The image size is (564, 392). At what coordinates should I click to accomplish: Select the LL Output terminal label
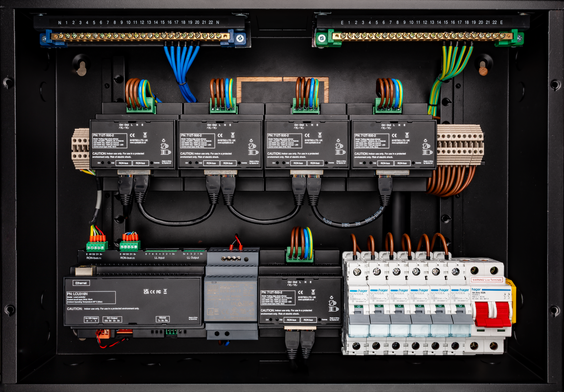(193, 258)
